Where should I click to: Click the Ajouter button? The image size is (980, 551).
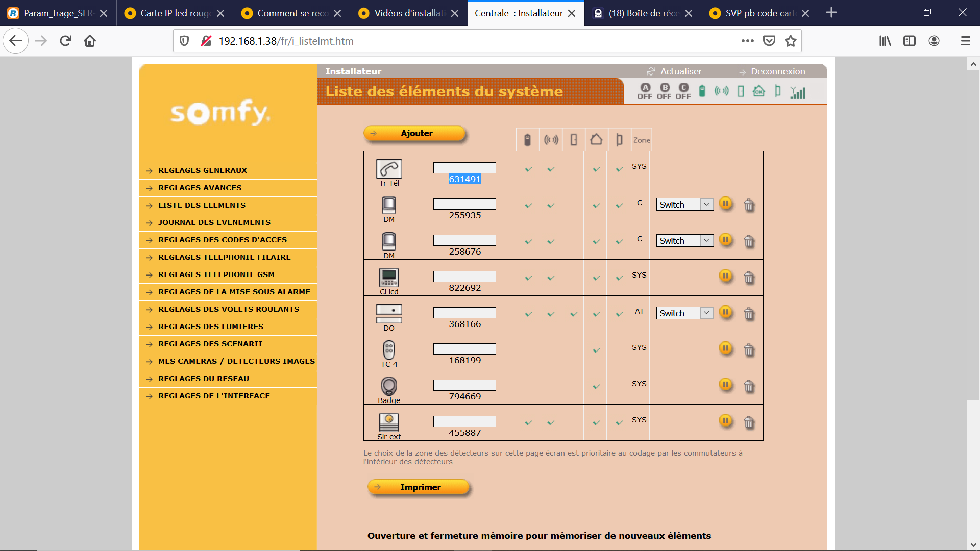[x=415, y=133]
